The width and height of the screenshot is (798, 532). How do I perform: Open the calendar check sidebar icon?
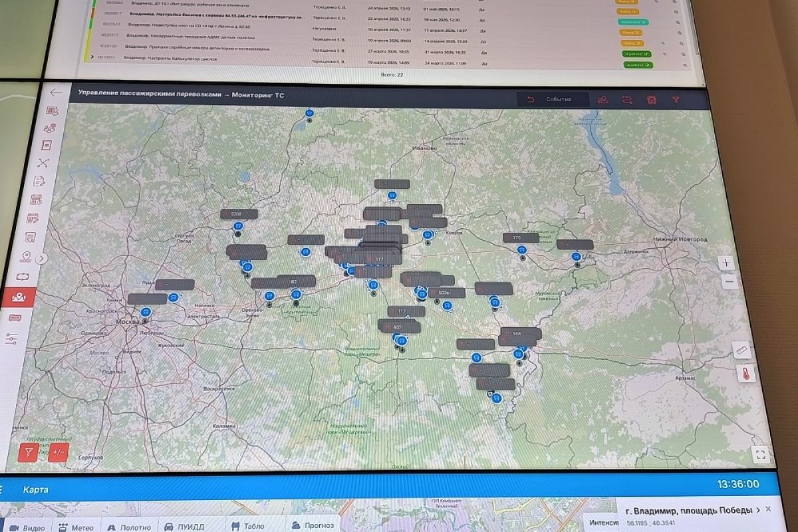coord(33,218)
